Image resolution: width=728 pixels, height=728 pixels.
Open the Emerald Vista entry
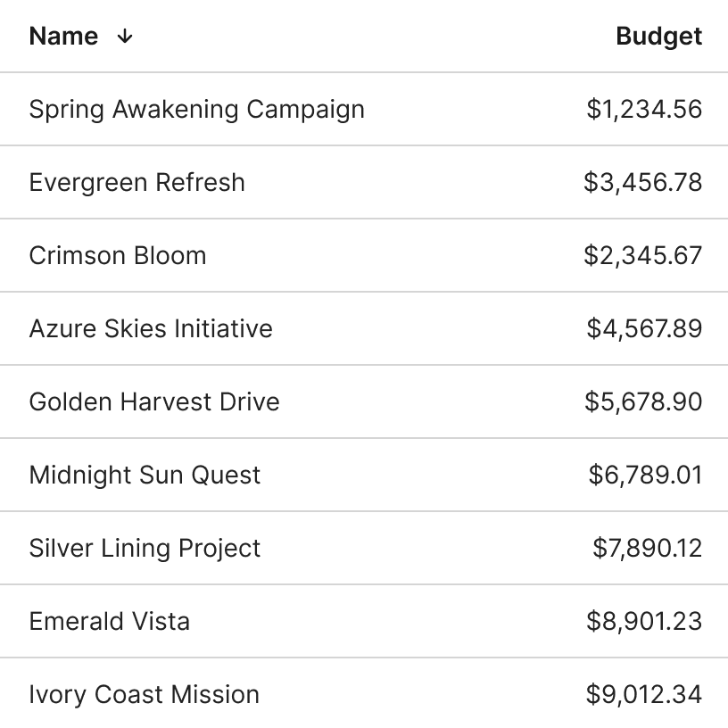point(109,622)
